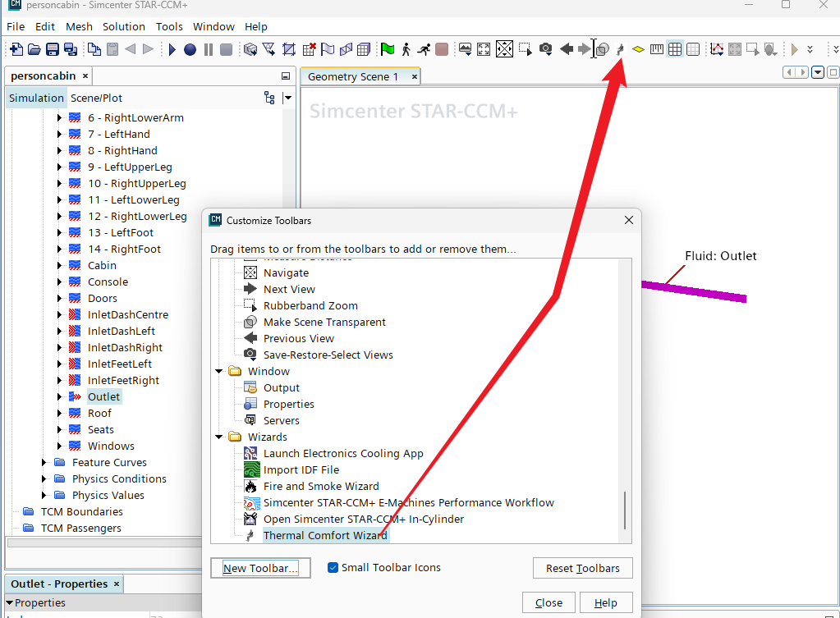Screen dimensions: 840x618
Task: Save the simulation with floppy disk icon
Action: [x=53, y=49]
